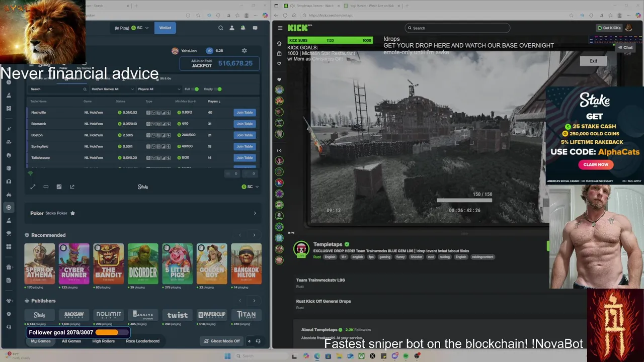Enter fullscreen mode for the poker game
Viewport: 644px width, 362px height.
(x=33, y=187)
